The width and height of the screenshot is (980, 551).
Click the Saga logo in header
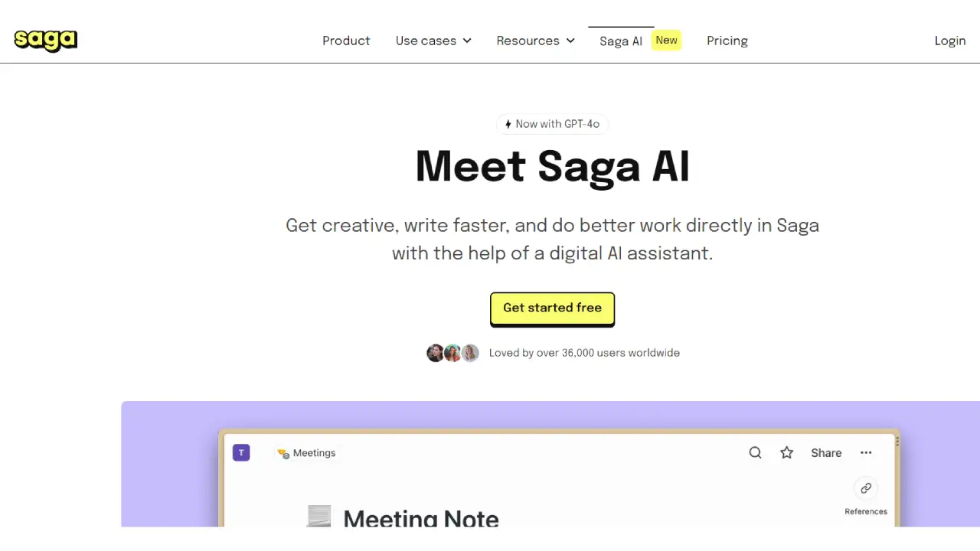[x=46, y=40]
